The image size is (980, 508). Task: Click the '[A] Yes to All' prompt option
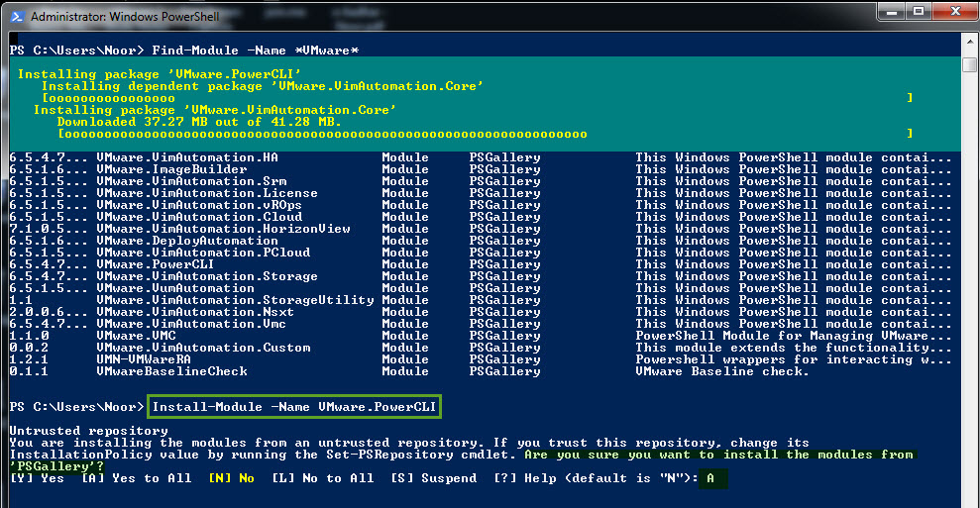137,478
